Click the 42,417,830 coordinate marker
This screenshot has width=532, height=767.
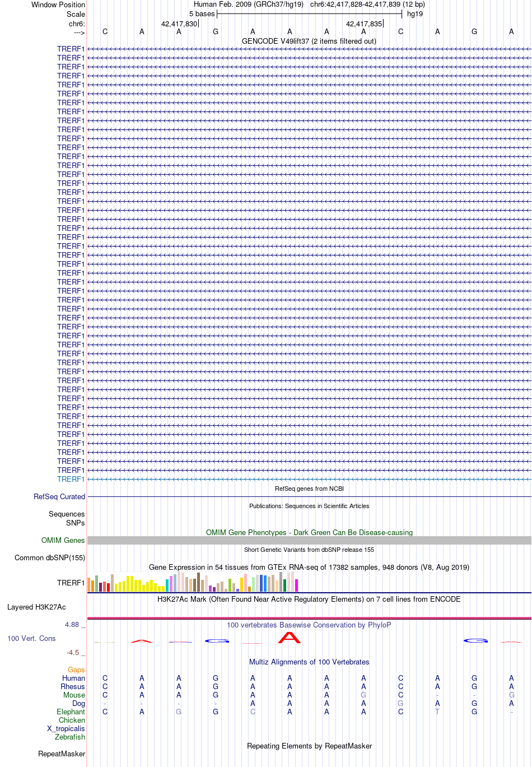[x=179, y=24]
